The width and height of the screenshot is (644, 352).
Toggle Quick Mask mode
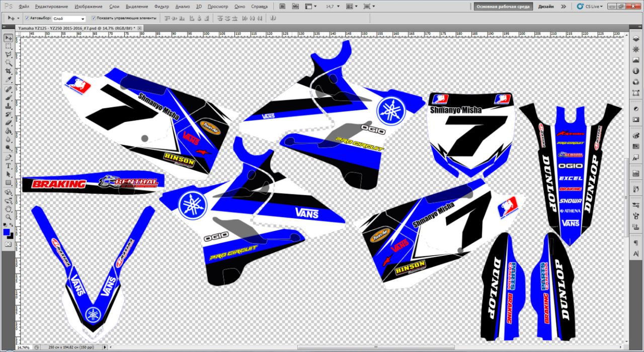[8, 244]
